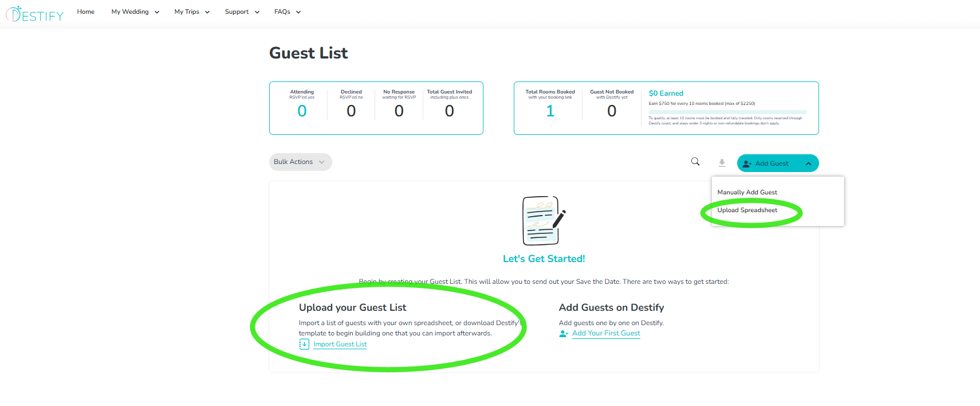
Task: Click the notepad illustration above Let's Get Started
Action: pyautogui.click(x=542, y=221)
